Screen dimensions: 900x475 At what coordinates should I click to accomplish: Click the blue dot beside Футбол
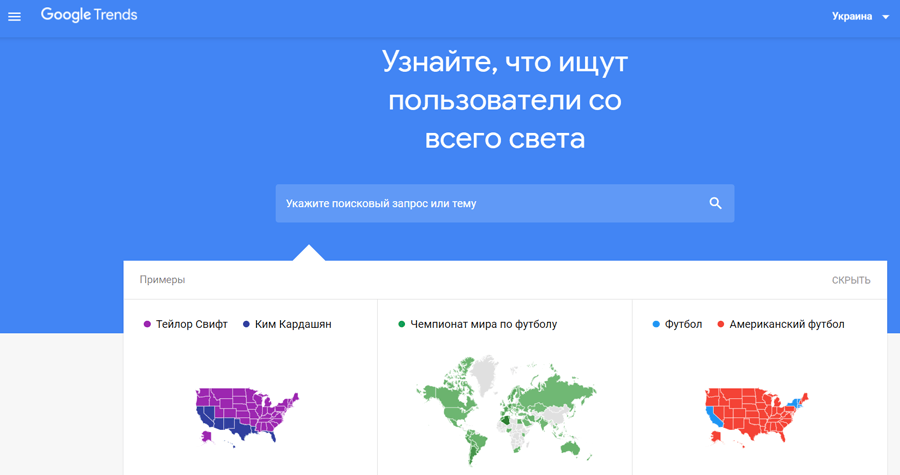(x=656, y=324)
